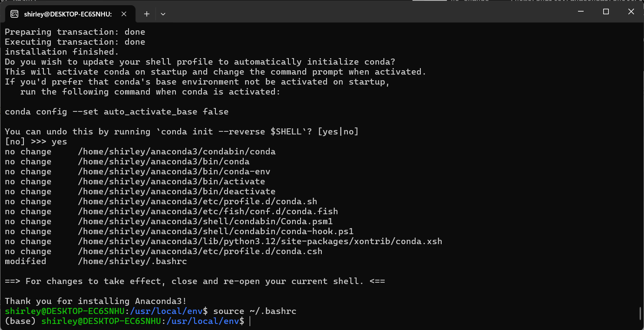Click the typed 'yes' response after [no]
This screenshot has height=330, width=644.
(x=59, y=141)
